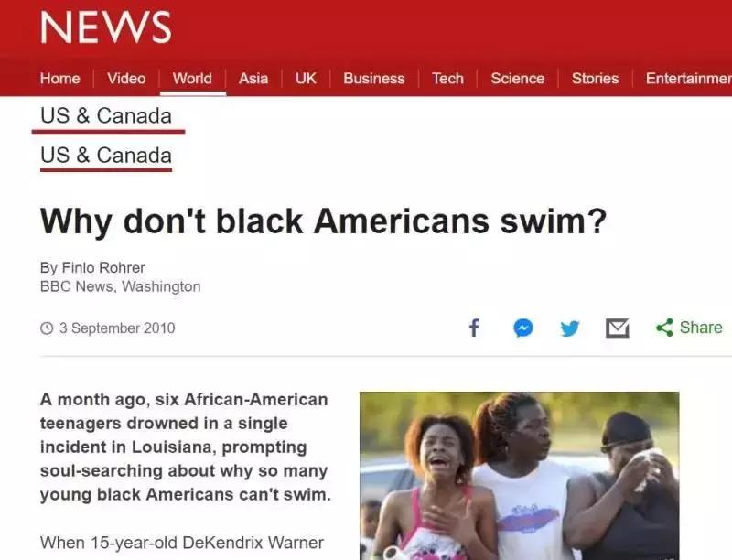Click the NEWS logo header
This screenshot has width=732, height=560.
point(106,27)
